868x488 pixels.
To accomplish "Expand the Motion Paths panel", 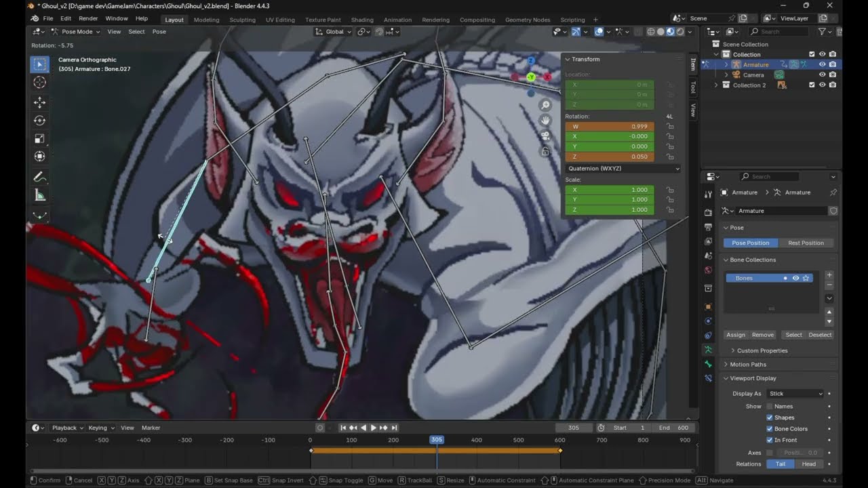I will 747,365.
